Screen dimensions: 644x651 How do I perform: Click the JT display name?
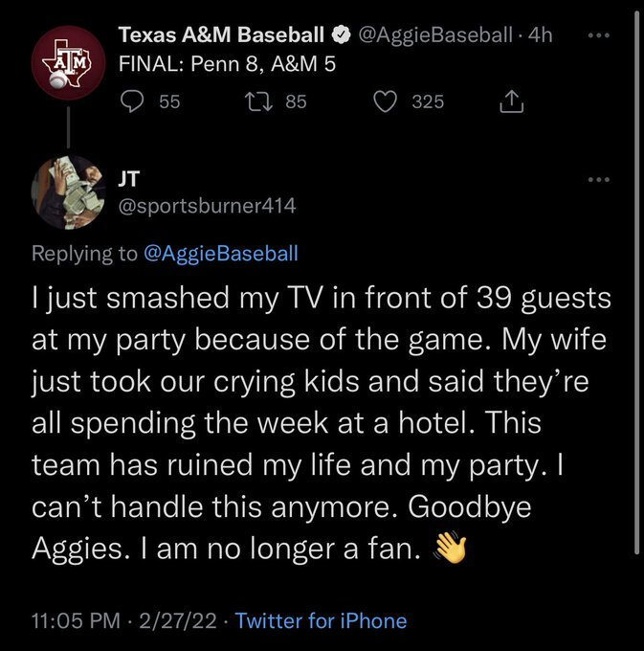[128, 179]
